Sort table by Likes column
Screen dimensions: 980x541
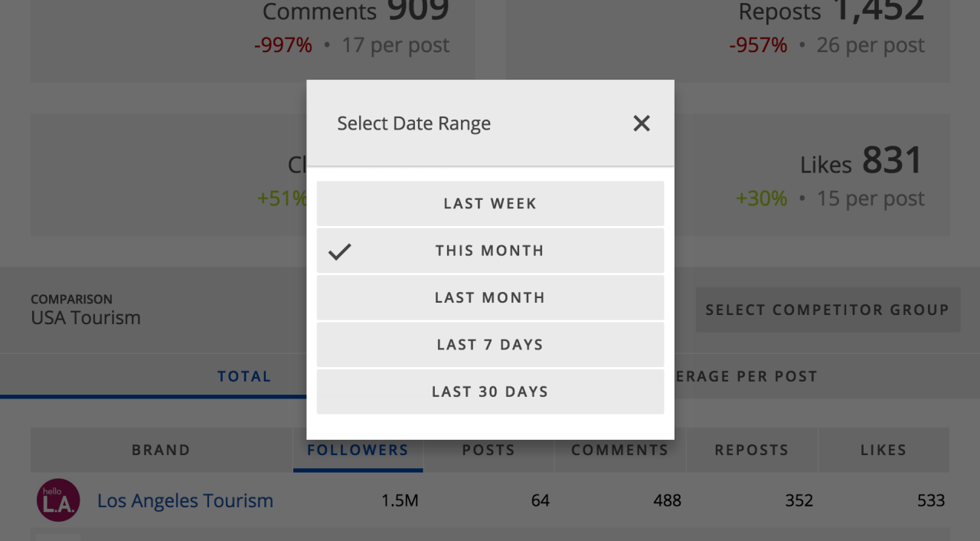pos(883,450)
